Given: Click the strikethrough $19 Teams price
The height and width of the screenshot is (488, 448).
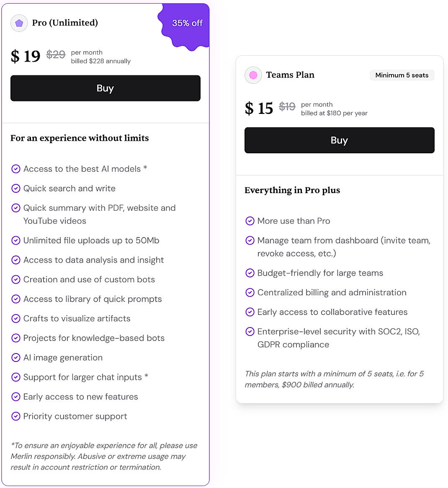Looking at the screenshot, I should (x=288, y=106).
